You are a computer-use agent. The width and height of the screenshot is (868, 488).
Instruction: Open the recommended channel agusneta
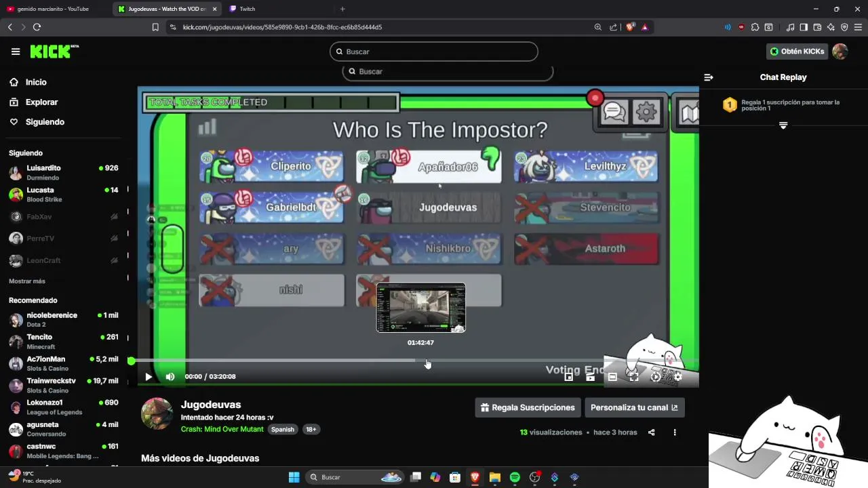tap(64, 429)
